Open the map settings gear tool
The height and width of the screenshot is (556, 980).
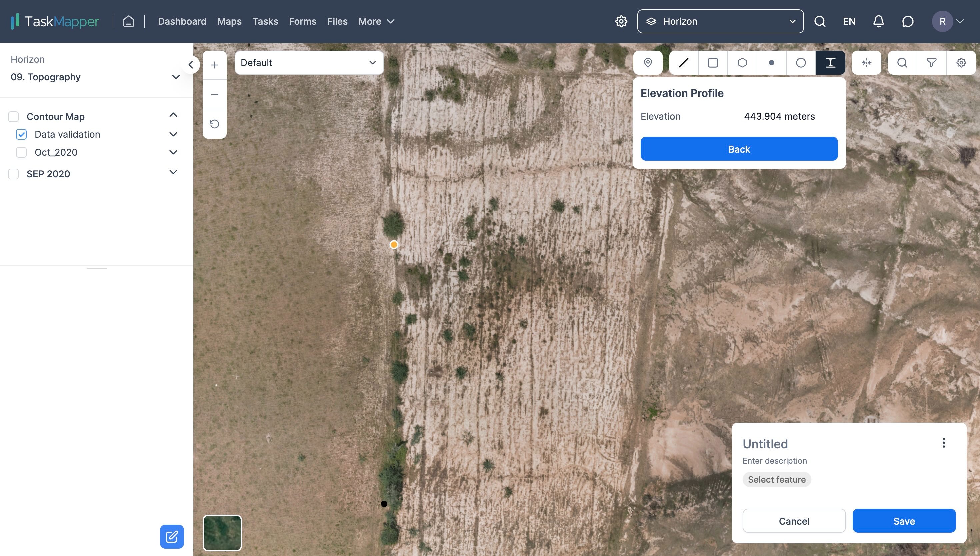(961, 63)
